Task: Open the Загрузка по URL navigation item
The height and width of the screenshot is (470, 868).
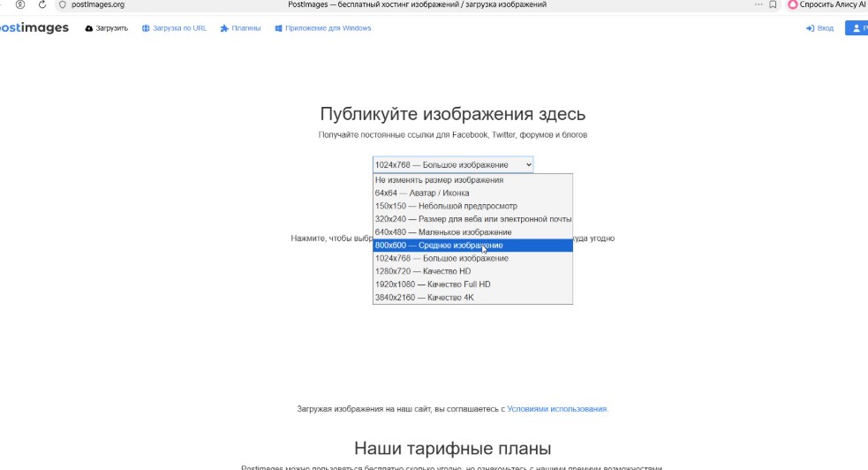Action: [x=174, y=28]
